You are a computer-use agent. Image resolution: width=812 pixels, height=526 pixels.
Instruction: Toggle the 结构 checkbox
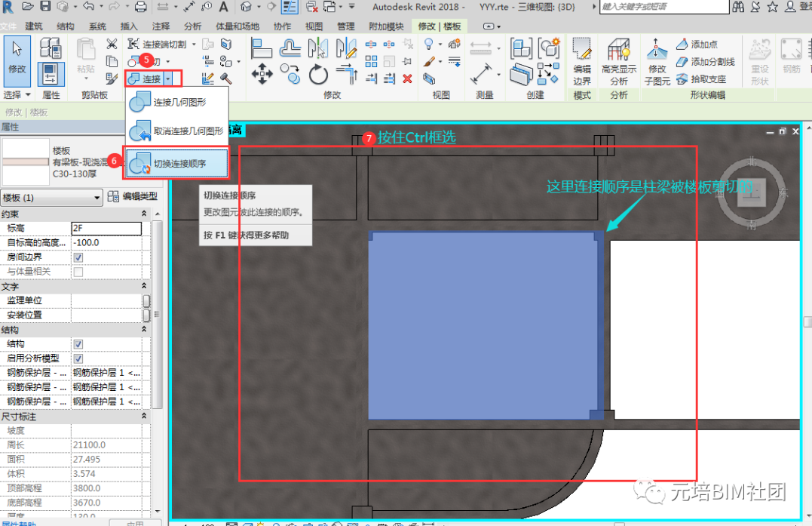[x=78, y=344]
